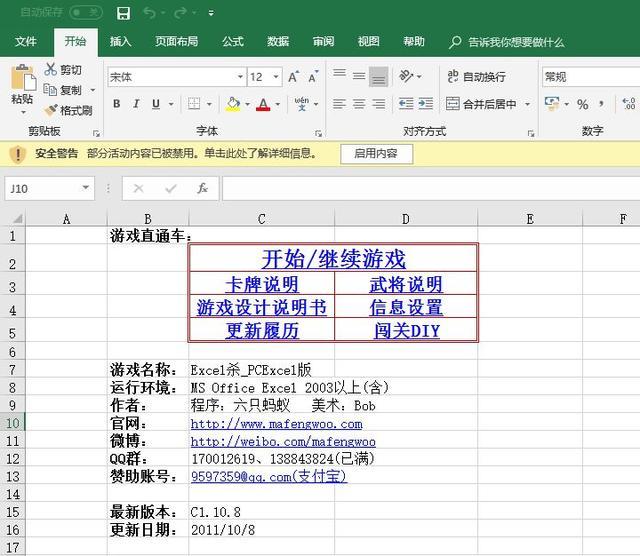Open the 武将说明 link
Viewport: 640px width, 556px height.
pos(406,284)
